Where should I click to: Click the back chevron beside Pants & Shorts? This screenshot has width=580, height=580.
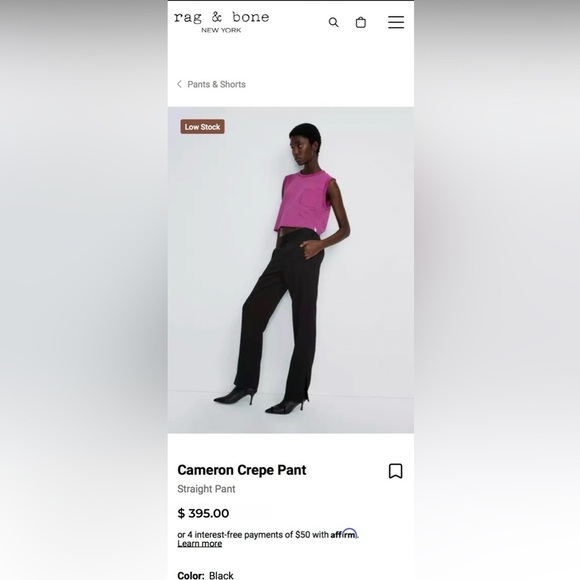click(x=179, y=84)
